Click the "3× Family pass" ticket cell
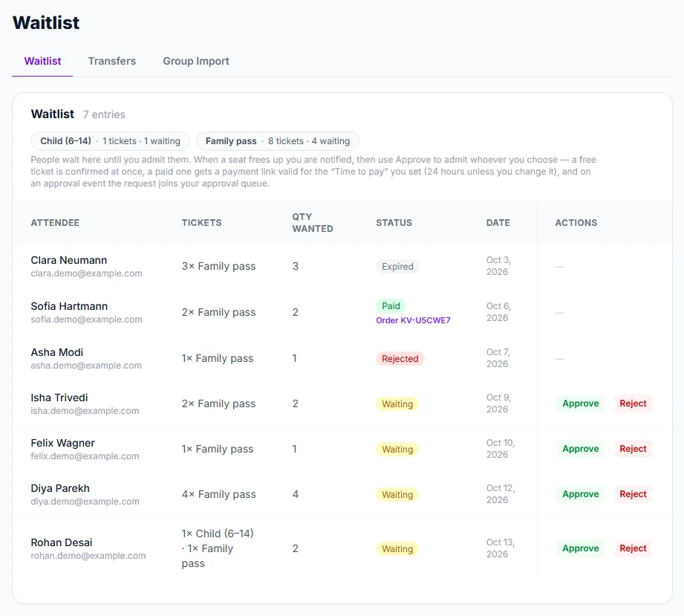Image resolution: width=684 pixels, height=616 pixels. pyautogui.click(x=218, y=266)
